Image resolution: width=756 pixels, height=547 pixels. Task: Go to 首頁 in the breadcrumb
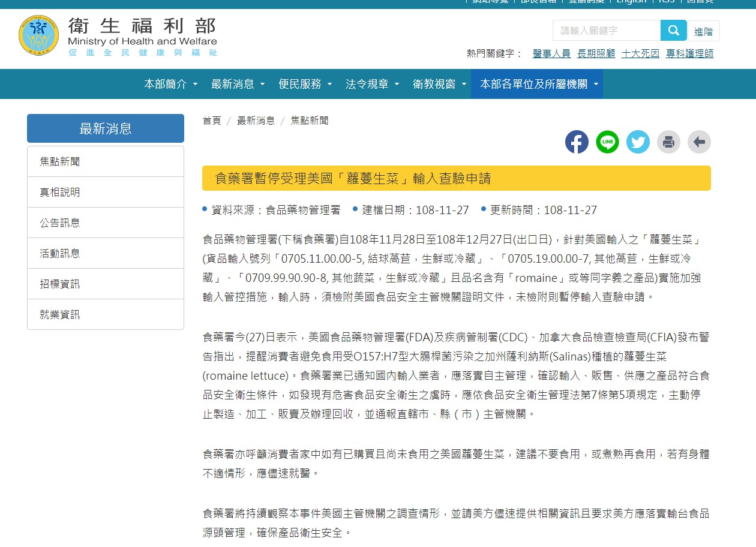click(x=212, y=121)
